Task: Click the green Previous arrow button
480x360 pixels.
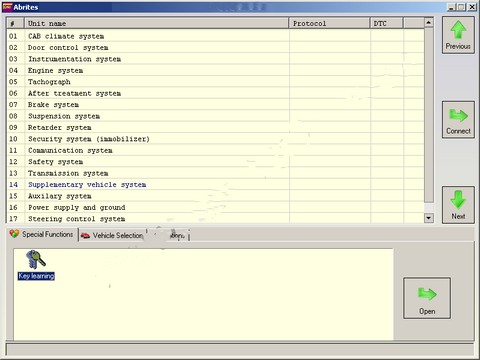Action: (458, 35)
